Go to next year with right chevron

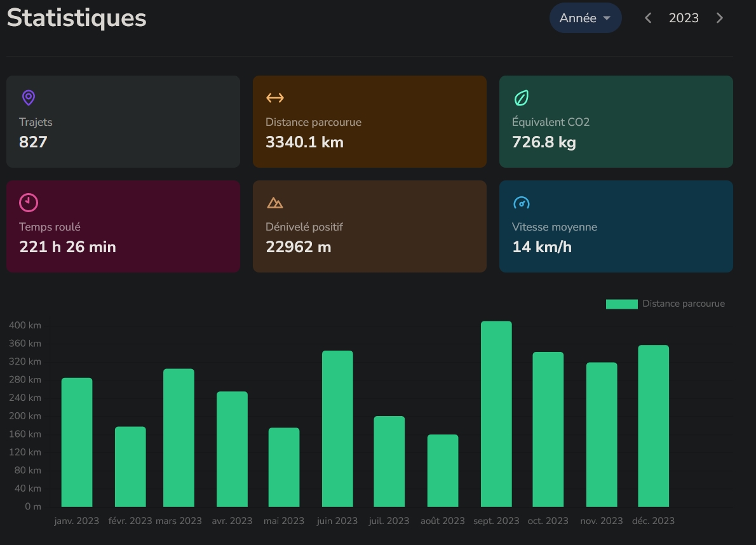pyautogui.click(x=719, y=18)
